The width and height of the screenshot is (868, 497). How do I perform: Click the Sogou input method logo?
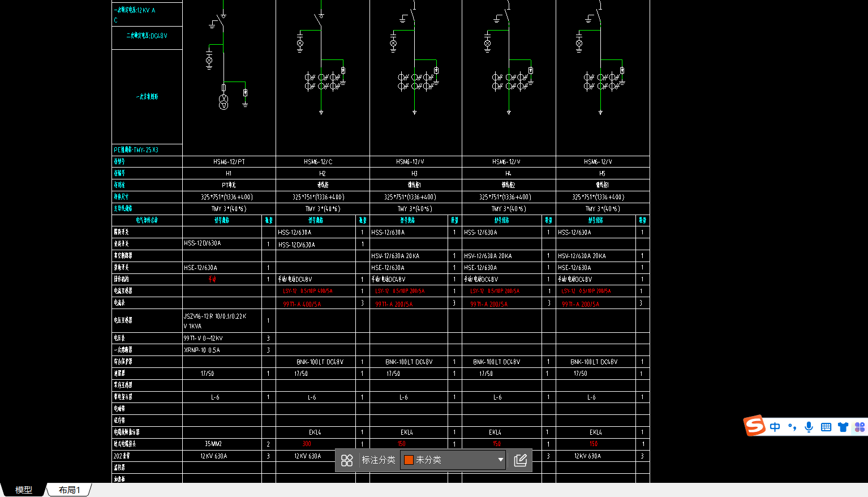[x=754, y=426]
